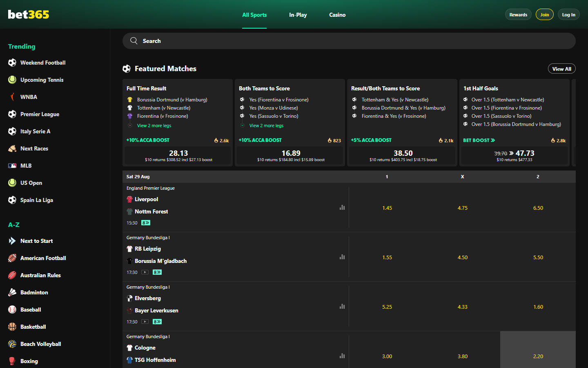The image size is (588, 368).
Task: Open the All Sports tab
Action: (254, 15)
